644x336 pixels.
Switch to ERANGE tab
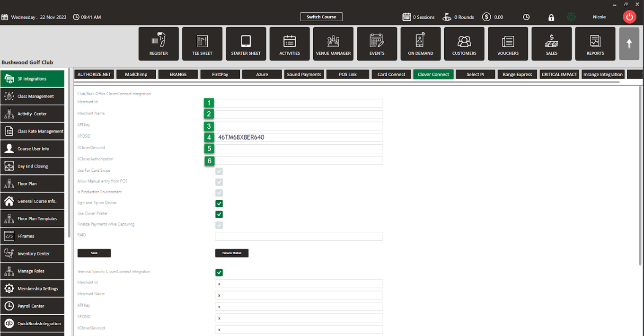point(178,74)
